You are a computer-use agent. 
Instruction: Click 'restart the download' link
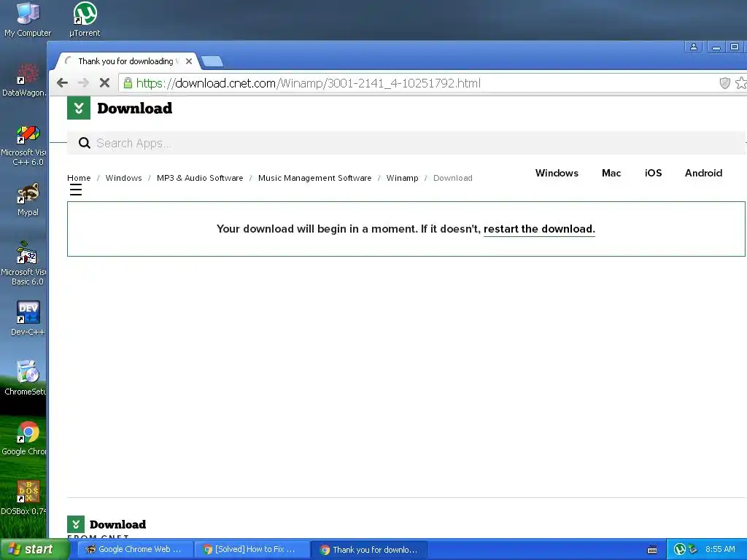tap(539, 229)
